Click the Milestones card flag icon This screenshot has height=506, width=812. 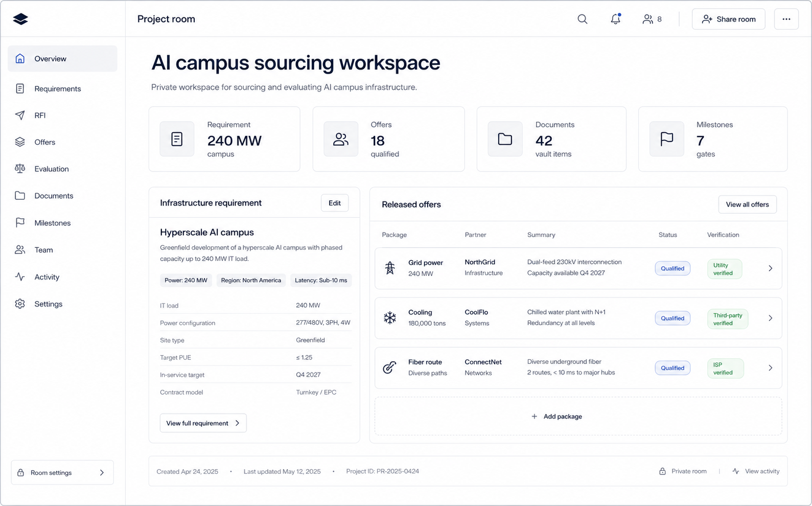pos(667,139)
